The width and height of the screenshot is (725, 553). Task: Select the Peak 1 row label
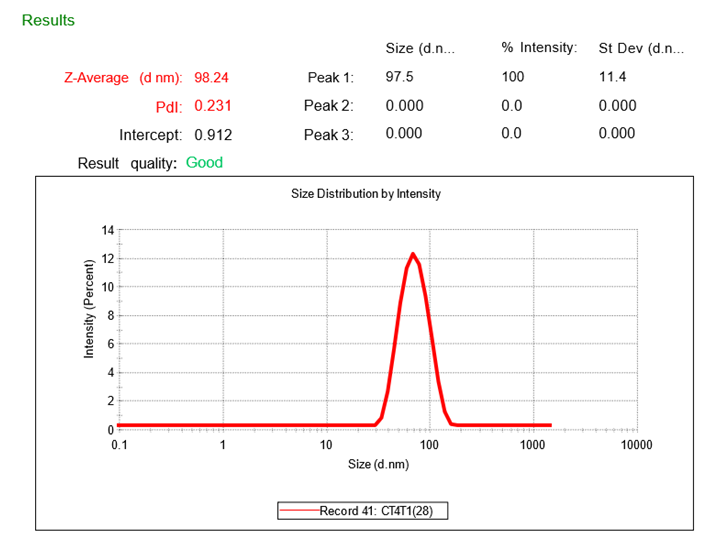(x=329, y=77)
